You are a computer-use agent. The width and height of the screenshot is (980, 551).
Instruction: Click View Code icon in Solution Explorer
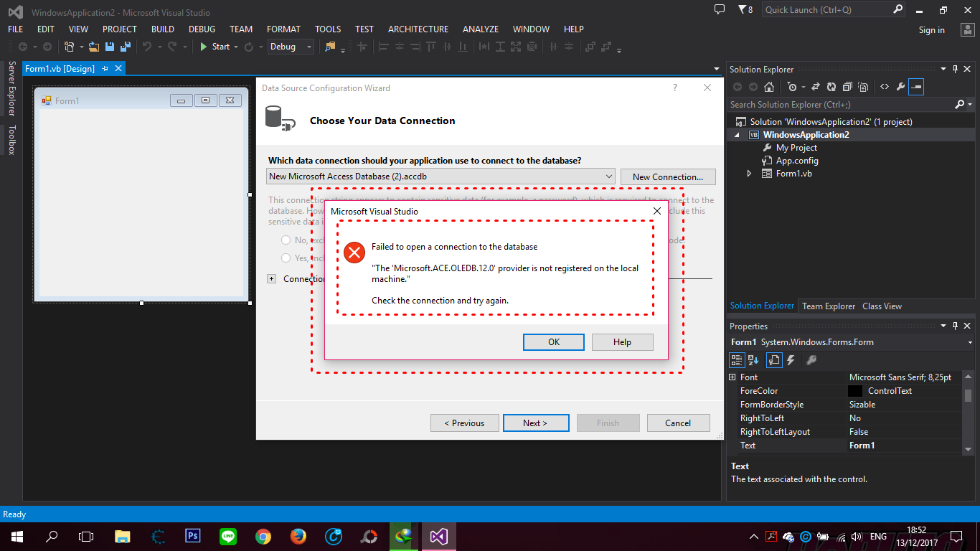885,87
